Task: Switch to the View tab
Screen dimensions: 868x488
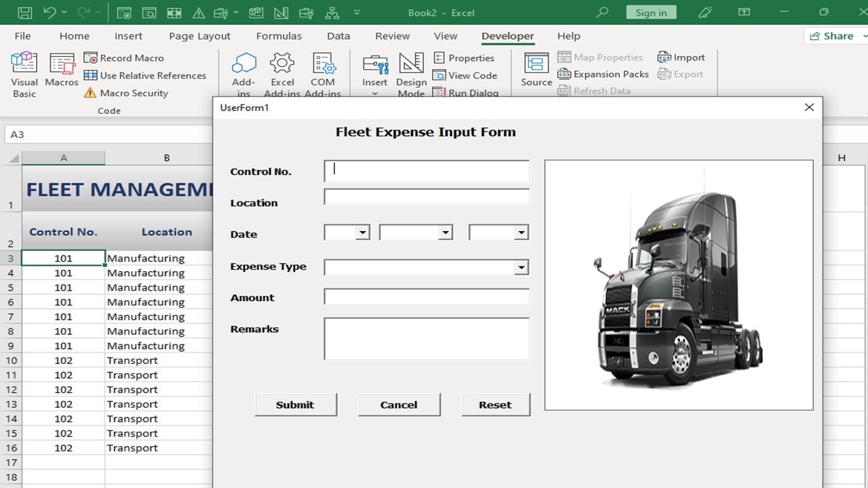Action: (x=446, y=36)
